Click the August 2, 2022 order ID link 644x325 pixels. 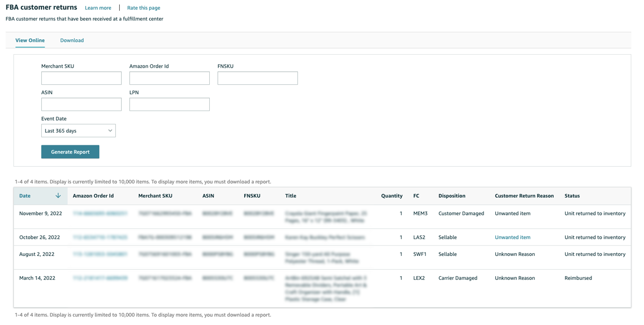click(x=100, y=254)
